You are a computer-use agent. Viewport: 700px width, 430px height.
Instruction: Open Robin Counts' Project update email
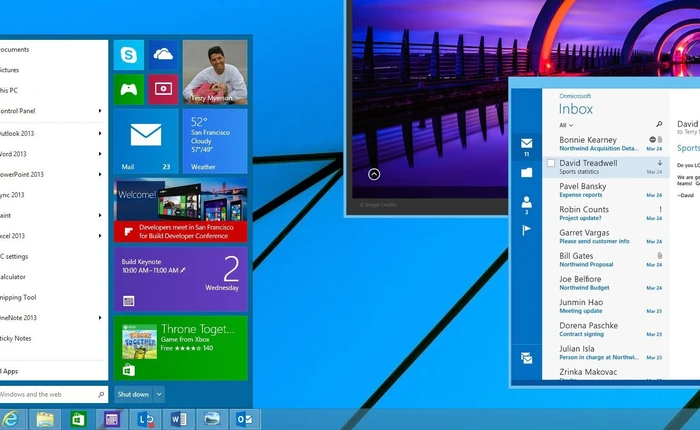pyautogui.click(x=605, y=213)
